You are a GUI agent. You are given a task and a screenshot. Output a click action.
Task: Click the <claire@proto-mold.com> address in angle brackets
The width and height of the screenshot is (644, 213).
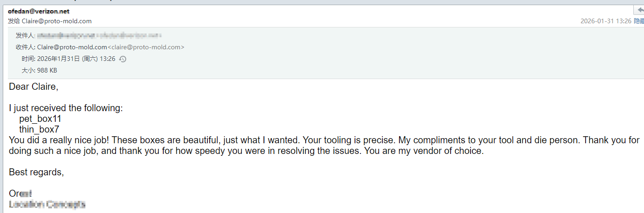point(146,47)
